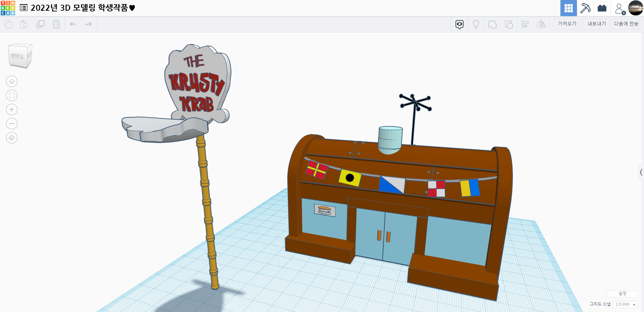Select the yellow flag with black circle
Screen dimensions: 644x312
pos(350,178)
